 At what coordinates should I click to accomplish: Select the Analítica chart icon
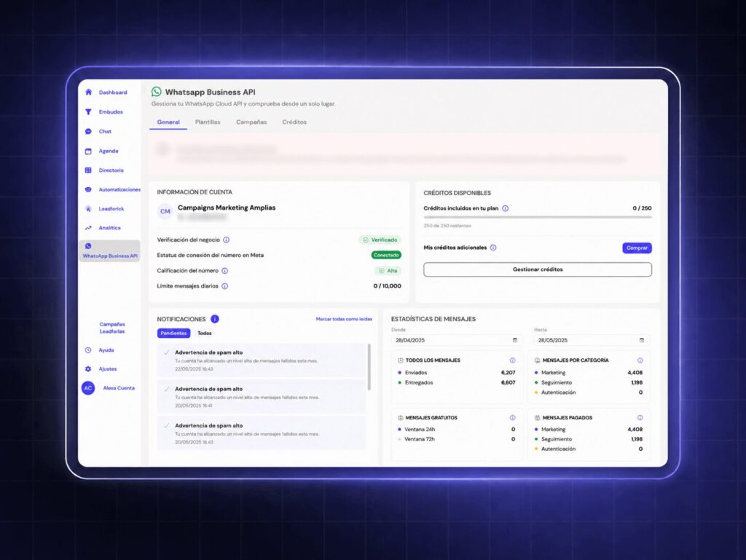88,228
